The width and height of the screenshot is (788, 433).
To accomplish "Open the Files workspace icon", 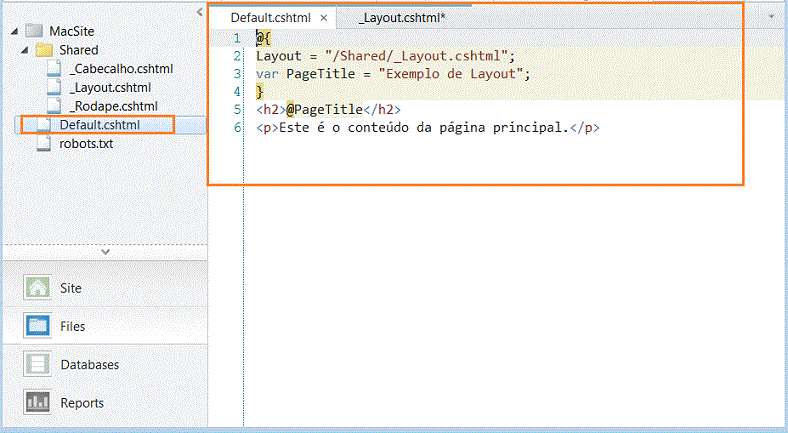I will 37,326.
